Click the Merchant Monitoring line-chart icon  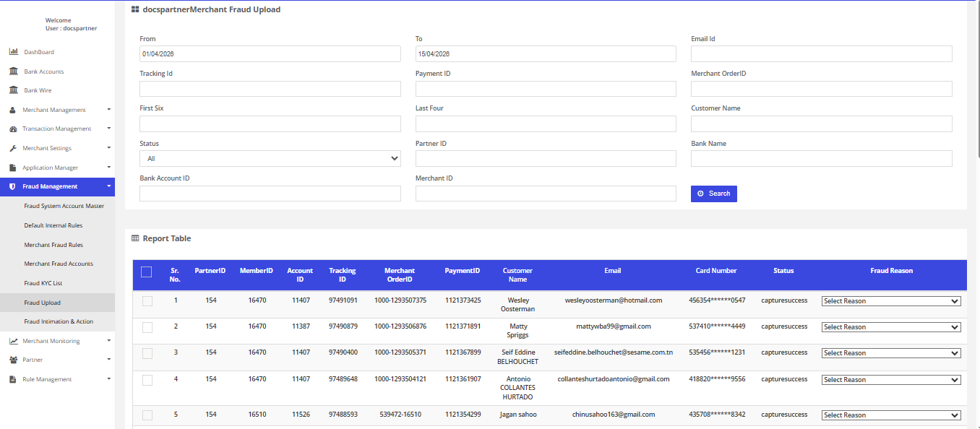point(13,341)
